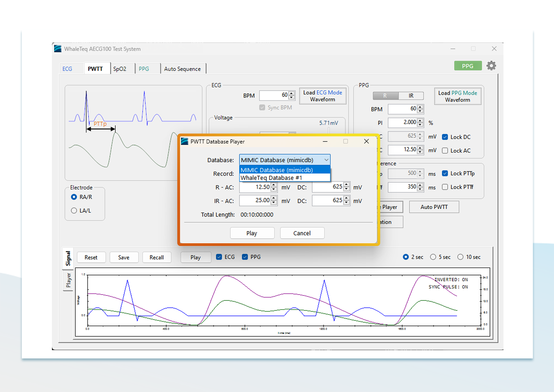Choose WhaleTeq Database #1 from the list

(x=285, y=178)
